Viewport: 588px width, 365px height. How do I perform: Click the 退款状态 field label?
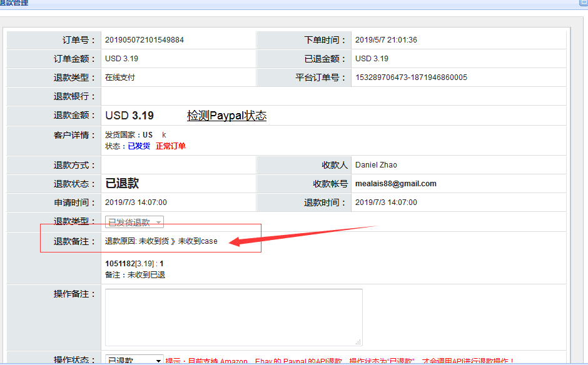click(x=74, y=184)
